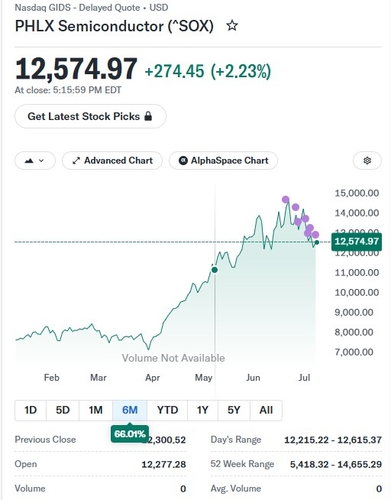The width and height of the screenshot is (391, 500).
Task: Switch to the 5D range
Action: 63,410
